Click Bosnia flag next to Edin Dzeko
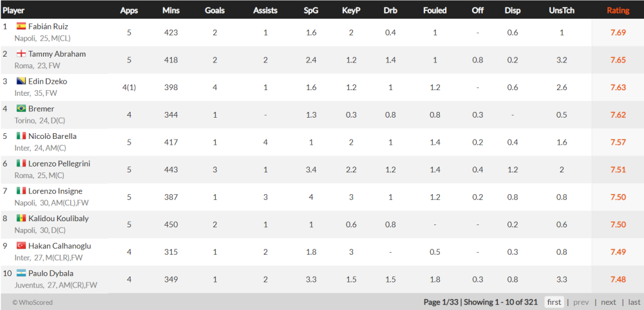 pyautogui.click(x=21, y=81)
